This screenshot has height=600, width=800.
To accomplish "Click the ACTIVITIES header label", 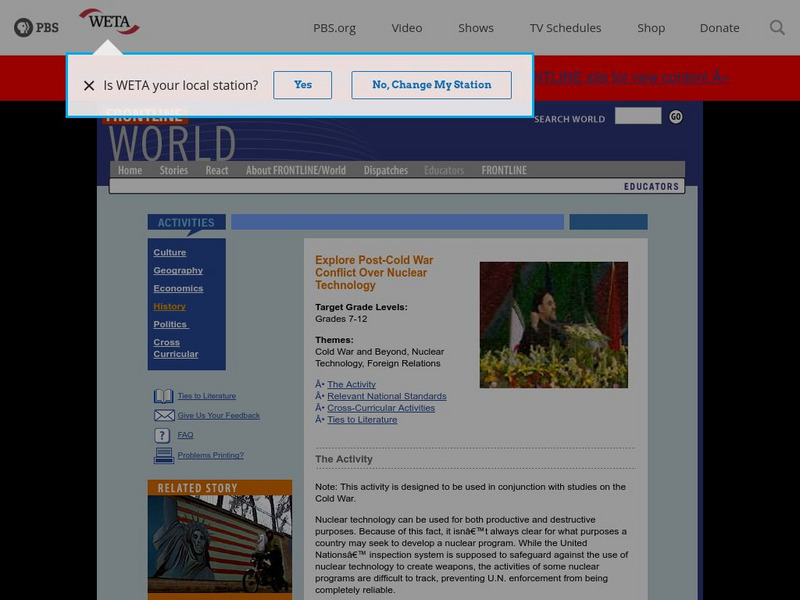I will (186, 222).
